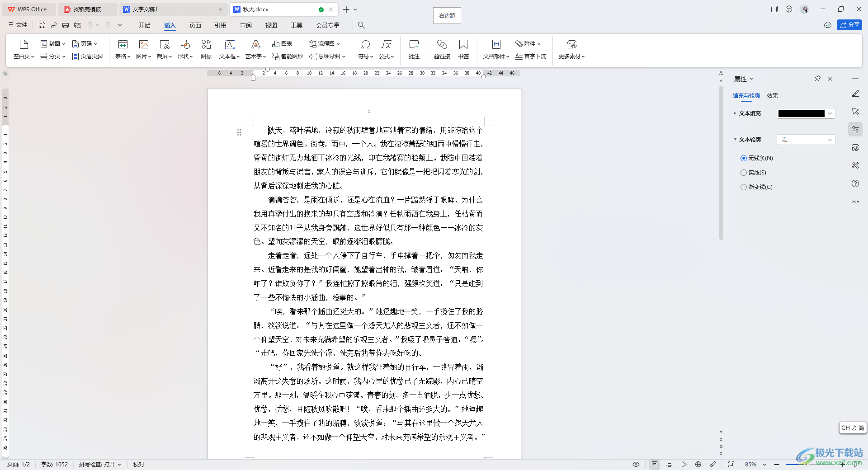Add a 批注 comment
Image resolution: width=868 pixels, height=470 pixels.
(x=414, y=49)
